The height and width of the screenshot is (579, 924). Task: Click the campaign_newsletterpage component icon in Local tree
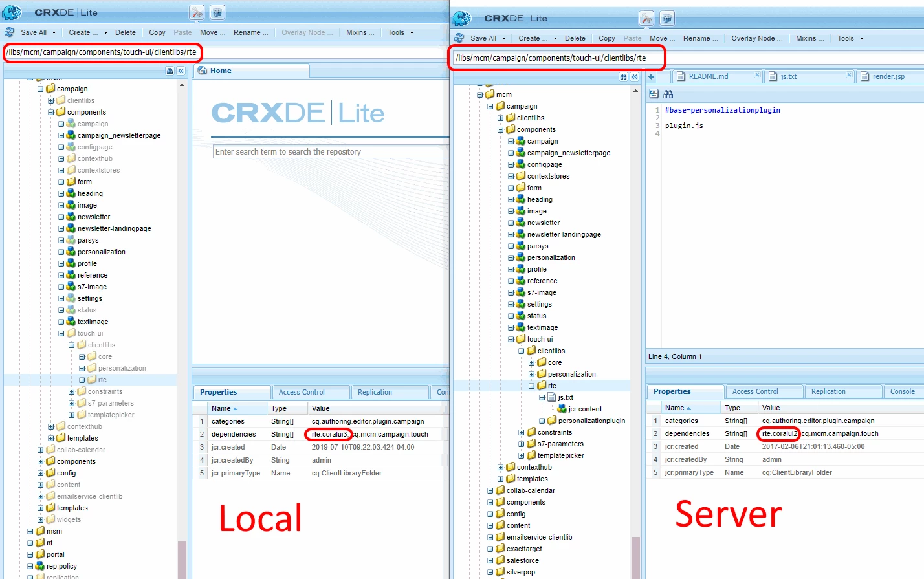71,135
